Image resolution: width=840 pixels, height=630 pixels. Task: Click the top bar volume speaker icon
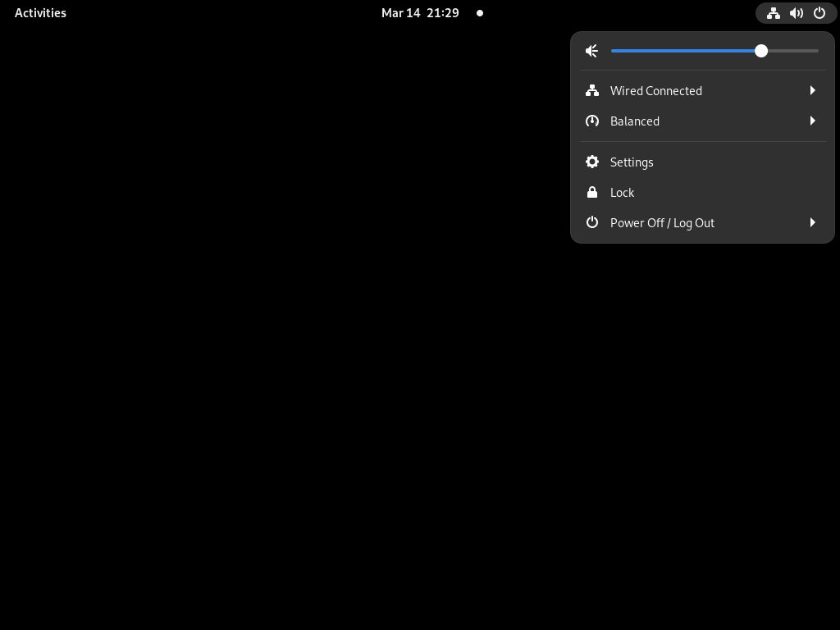click(796, 13)
